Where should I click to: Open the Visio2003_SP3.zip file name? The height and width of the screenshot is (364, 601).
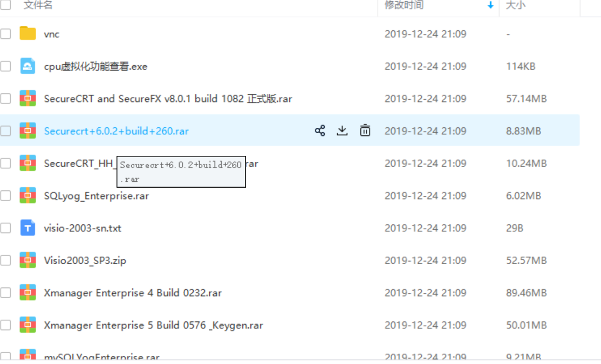(85, 260)
